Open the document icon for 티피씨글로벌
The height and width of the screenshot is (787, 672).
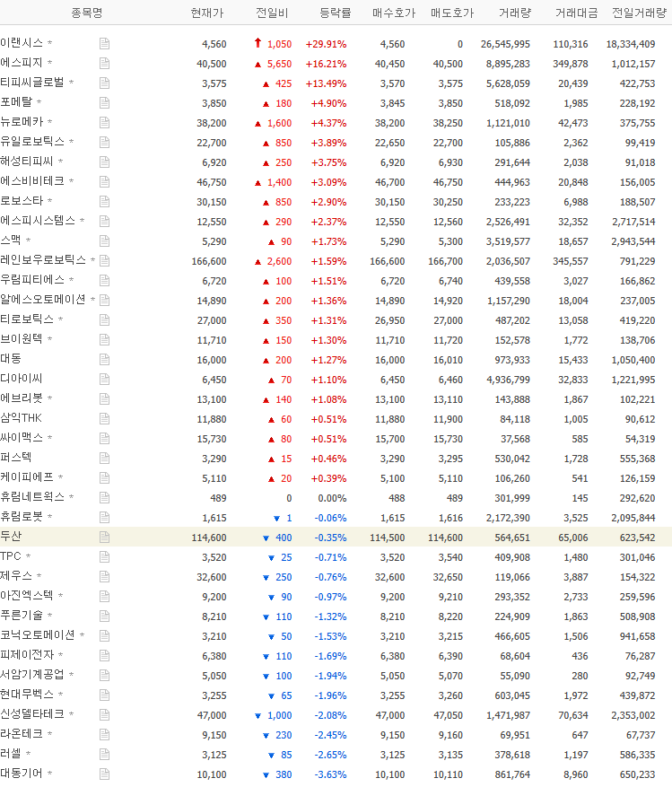click(104, 83)
